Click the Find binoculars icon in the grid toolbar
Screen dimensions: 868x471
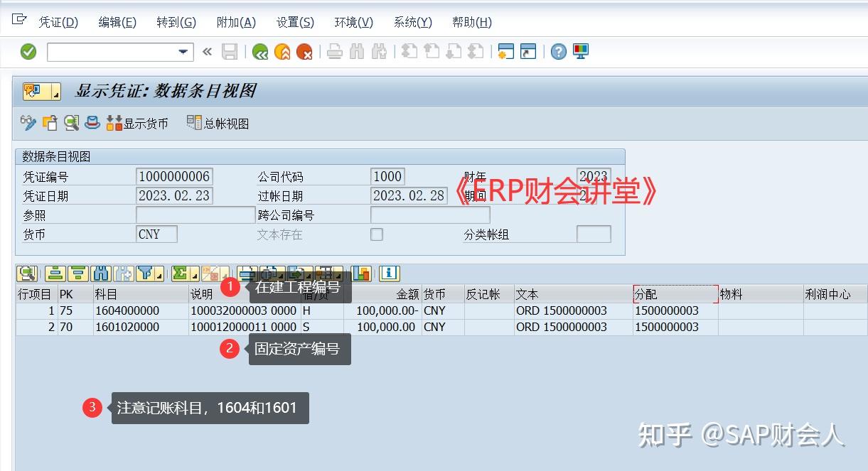[x=101, y=273]
